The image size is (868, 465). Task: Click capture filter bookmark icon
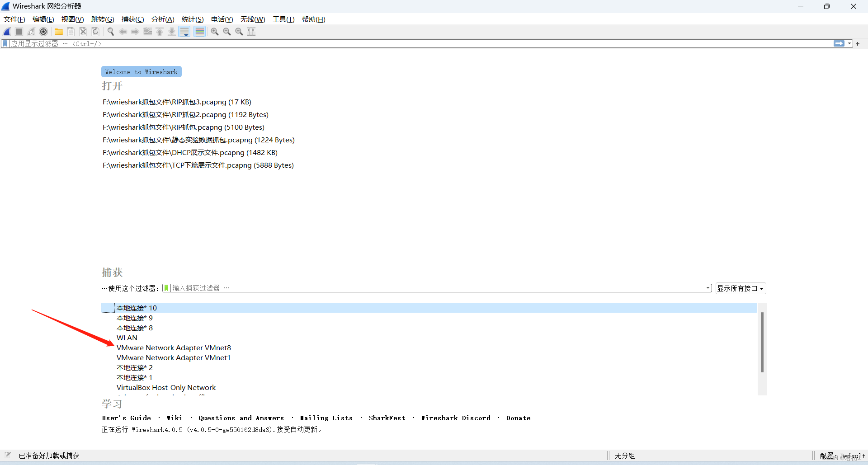[166, 288]
